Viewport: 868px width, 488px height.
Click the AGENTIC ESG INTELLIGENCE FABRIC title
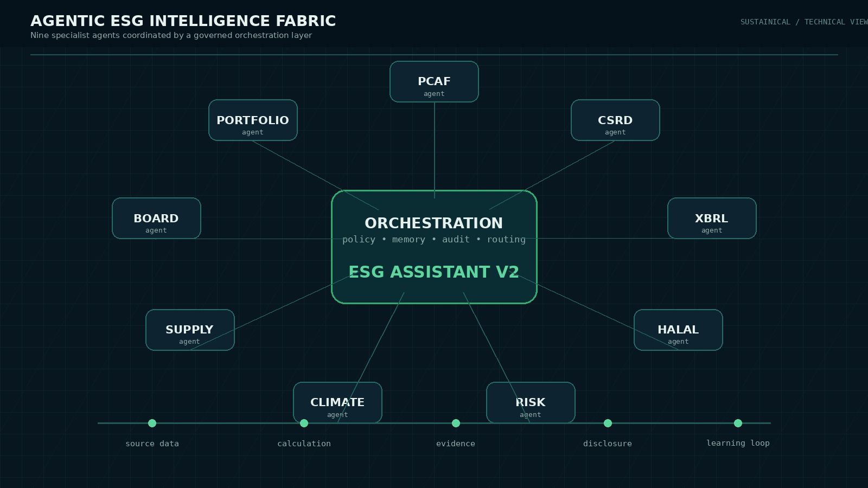pyautogui.click(x=183, y=21)
